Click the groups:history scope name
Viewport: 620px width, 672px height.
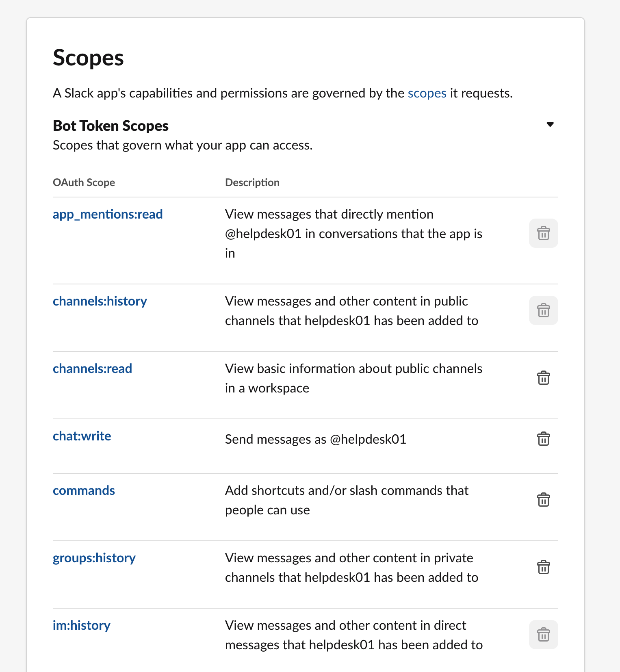(x=94, y=558)
